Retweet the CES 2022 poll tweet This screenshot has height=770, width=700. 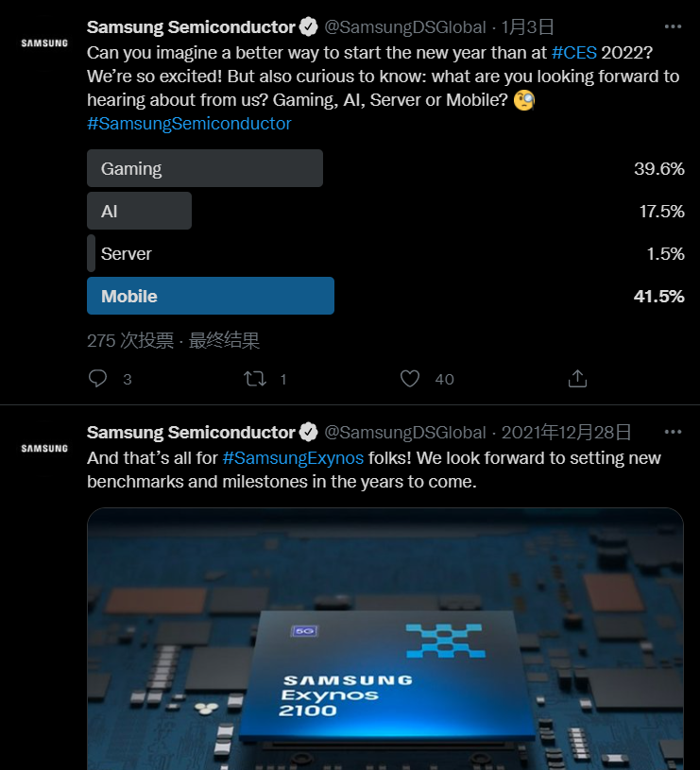point(255,379)
